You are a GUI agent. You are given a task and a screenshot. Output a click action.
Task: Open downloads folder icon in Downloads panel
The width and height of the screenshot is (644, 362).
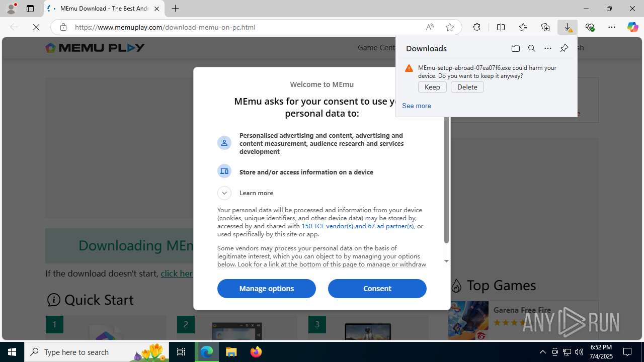(x=515, y=48)
